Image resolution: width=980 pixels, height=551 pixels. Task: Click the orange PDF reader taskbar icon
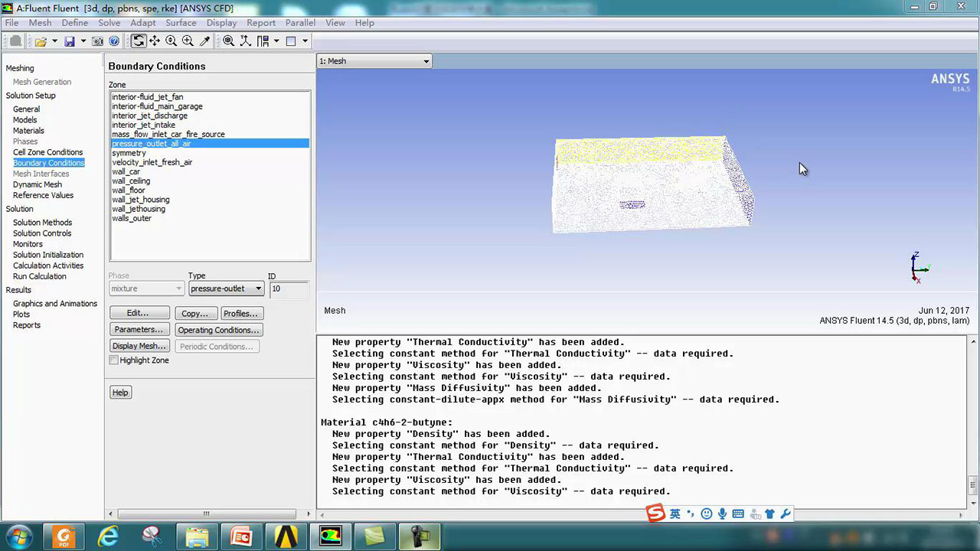click(x=64, y=536)
